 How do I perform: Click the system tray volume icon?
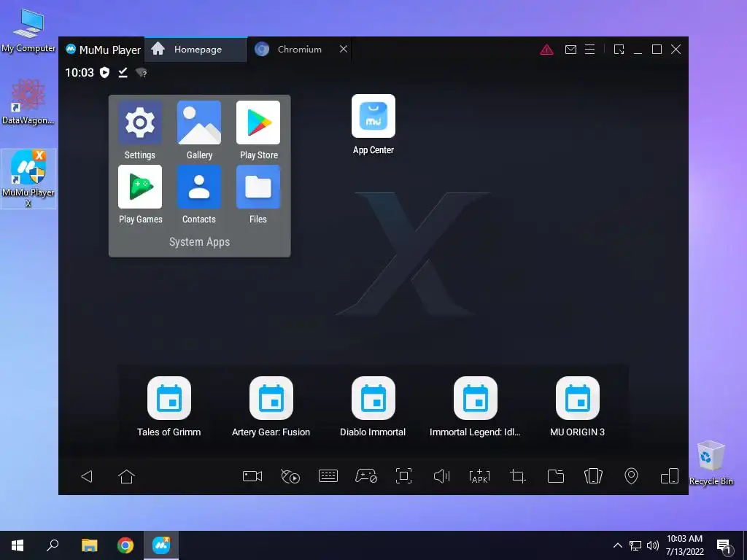653,545
